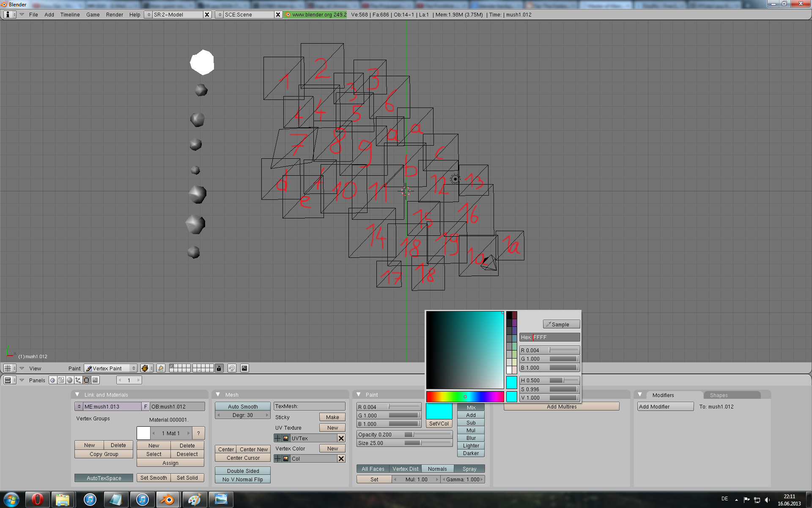Image resolution: width=812 pixels, height=508 pixels.
Task: Toggle Auto Smooth in Mesh panel
Action: click(x=243, y=406)
